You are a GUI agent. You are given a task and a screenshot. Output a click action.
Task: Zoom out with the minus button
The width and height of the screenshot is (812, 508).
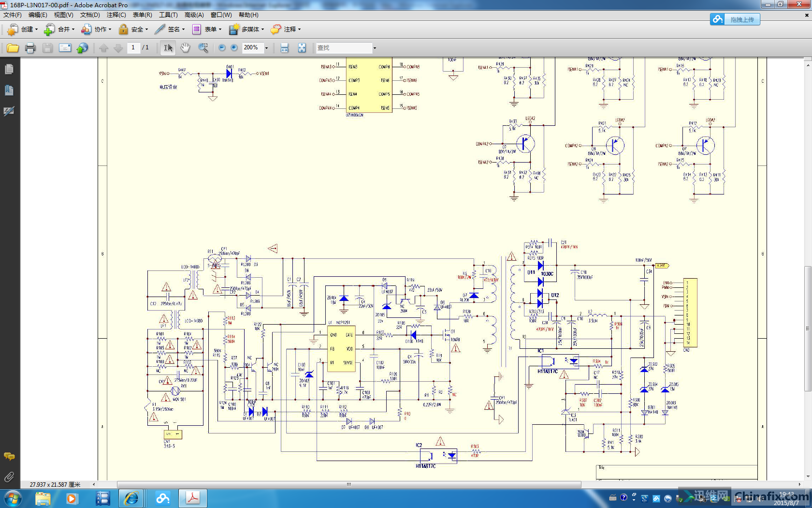coord(222,47)
